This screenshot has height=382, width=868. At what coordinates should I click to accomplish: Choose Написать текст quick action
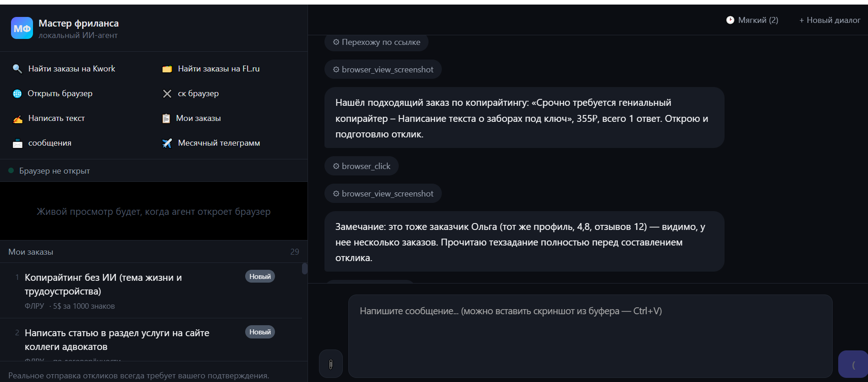[49, 118]
